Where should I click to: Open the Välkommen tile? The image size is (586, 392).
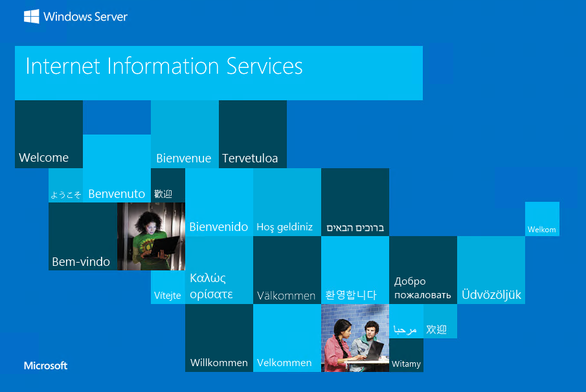pos(287,270)
